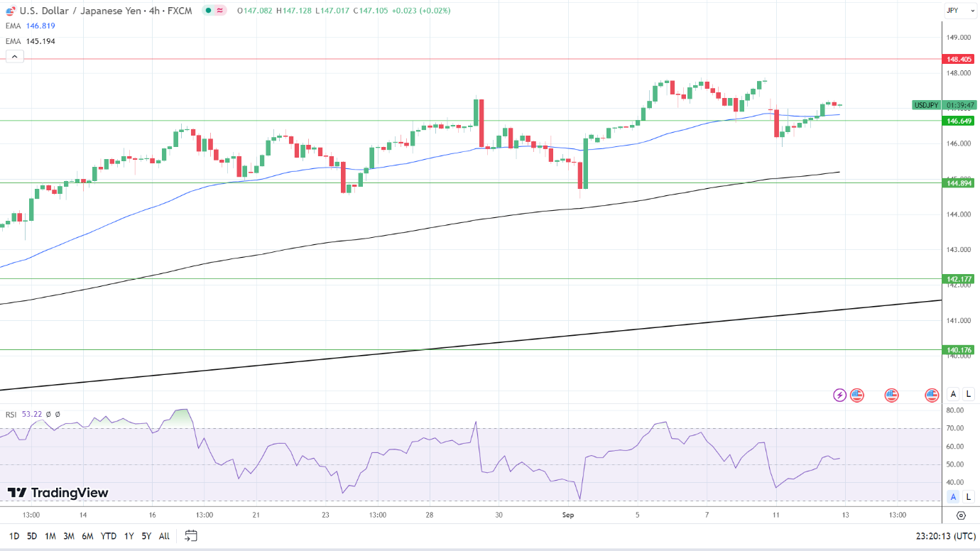Click the green market open status dot
This screenshot has width=980, height=551.
click(207, 11)
